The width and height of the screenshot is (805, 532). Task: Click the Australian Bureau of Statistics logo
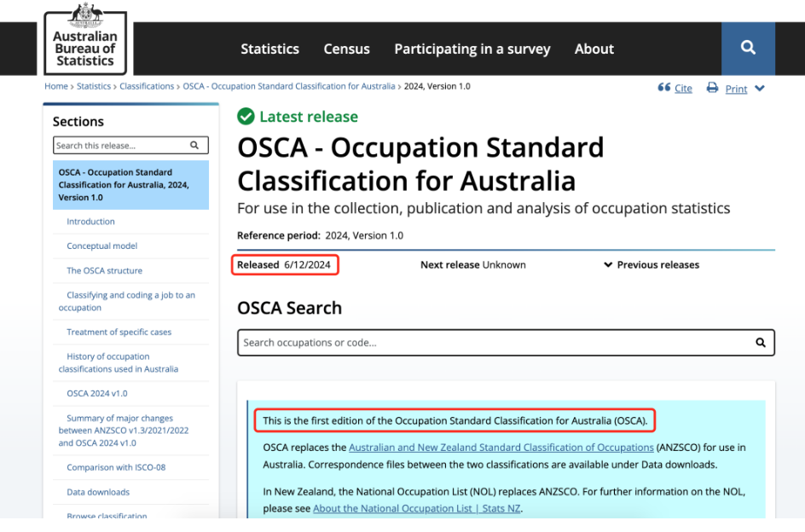85,38
